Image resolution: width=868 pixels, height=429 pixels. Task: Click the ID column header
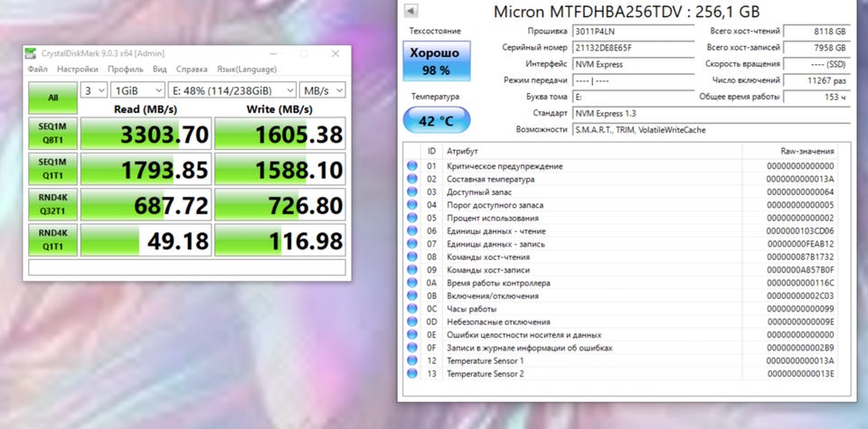tap(432, 151)
